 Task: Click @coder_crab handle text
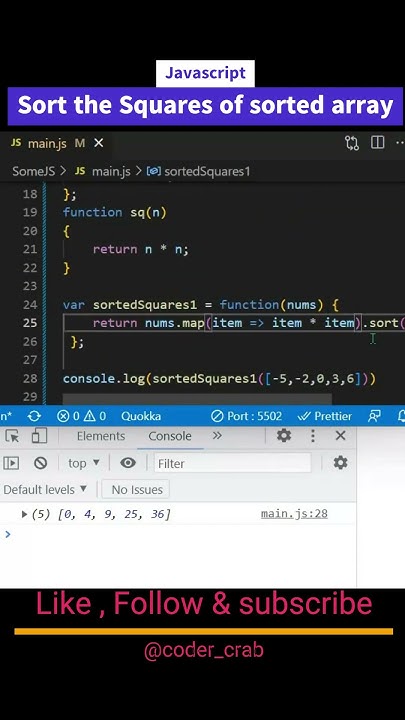[x=204, y=650]
